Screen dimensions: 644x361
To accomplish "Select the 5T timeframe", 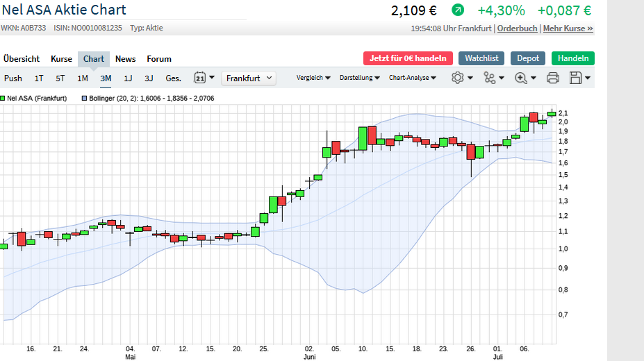I will pos(60,78).
